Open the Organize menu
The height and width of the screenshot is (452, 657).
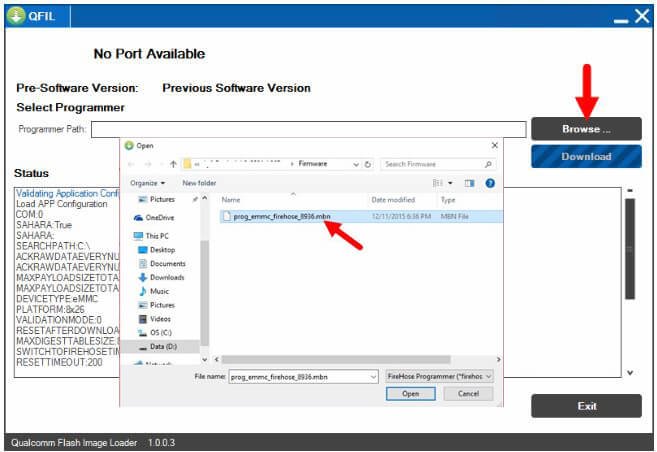pyautogui.click(x=147, y=183)
